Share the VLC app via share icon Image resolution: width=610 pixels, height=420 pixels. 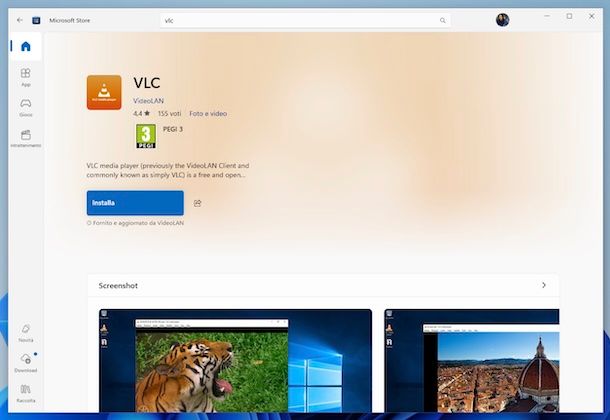pos(197,203)
